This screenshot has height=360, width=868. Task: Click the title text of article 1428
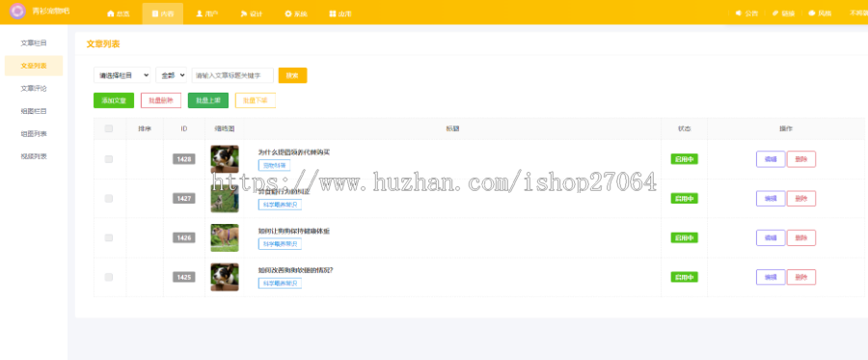tap(294, 152)
